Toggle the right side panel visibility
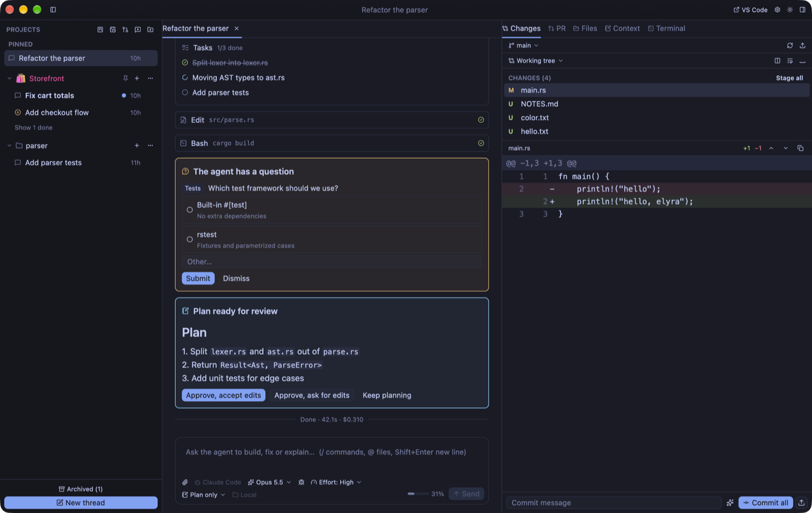Image resolution: width=812 pixels, height=513 pixels. 803,9
